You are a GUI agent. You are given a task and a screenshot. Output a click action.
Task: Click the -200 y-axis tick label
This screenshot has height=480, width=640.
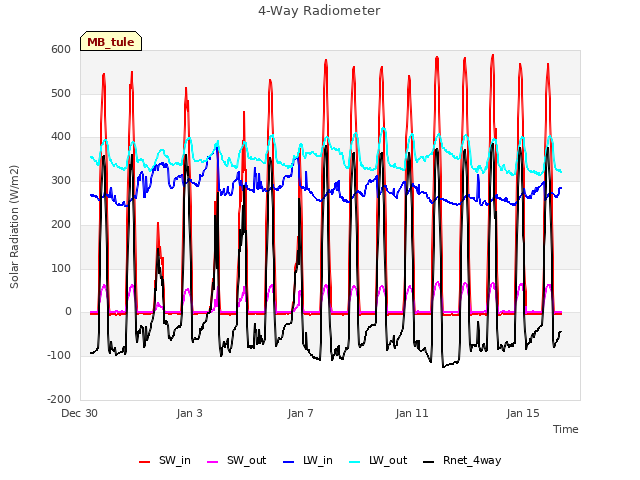point(59,399)
